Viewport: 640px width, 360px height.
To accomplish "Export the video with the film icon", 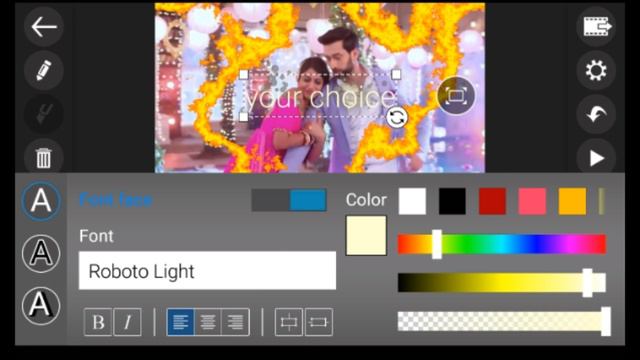I will (x=596, y=27).
